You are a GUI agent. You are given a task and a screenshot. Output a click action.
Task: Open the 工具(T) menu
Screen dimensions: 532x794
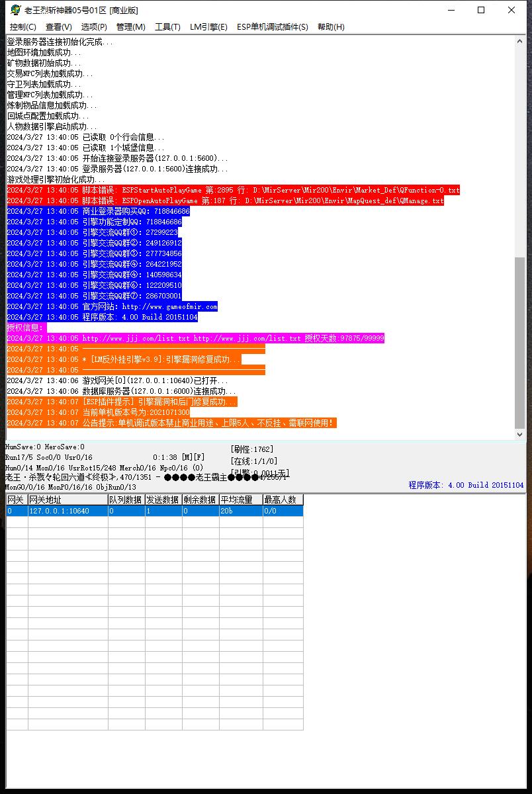(167, 27)
